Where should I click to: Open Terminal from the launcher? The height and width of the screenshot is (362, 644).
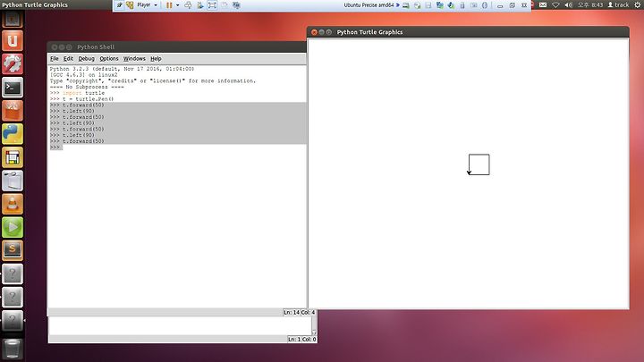click(13, 88)
